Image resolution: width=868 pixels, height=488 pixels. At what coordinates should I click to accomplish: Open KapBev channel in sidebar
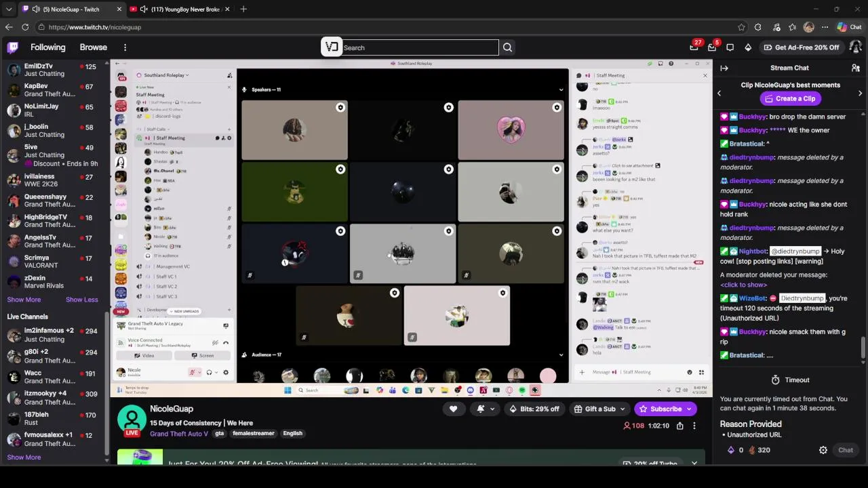click(54, 90)
